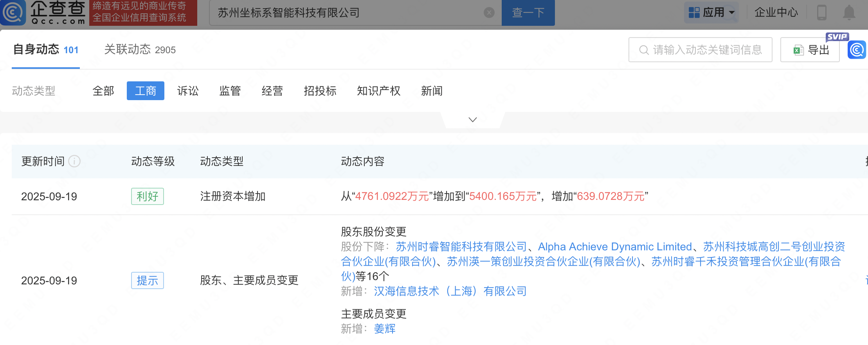
Task: Click the Qcc.com logo icon
Action: point(13,13)
